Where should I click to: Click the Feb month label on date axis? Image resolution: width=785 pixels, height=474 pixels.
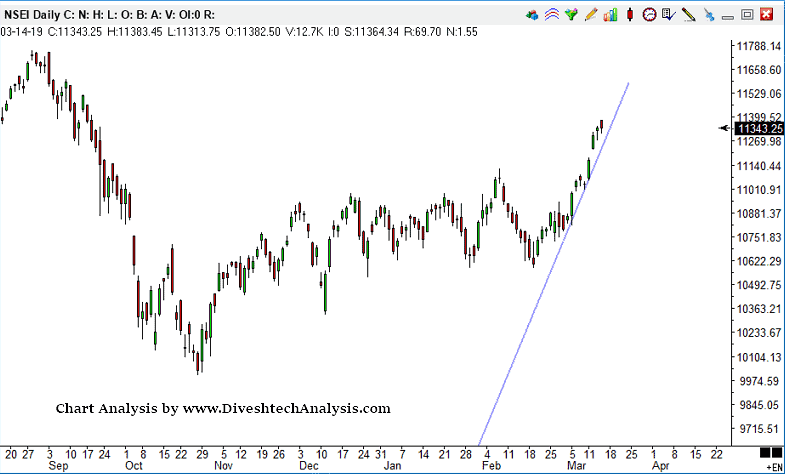pyautogui.click(x=492, y=466)
